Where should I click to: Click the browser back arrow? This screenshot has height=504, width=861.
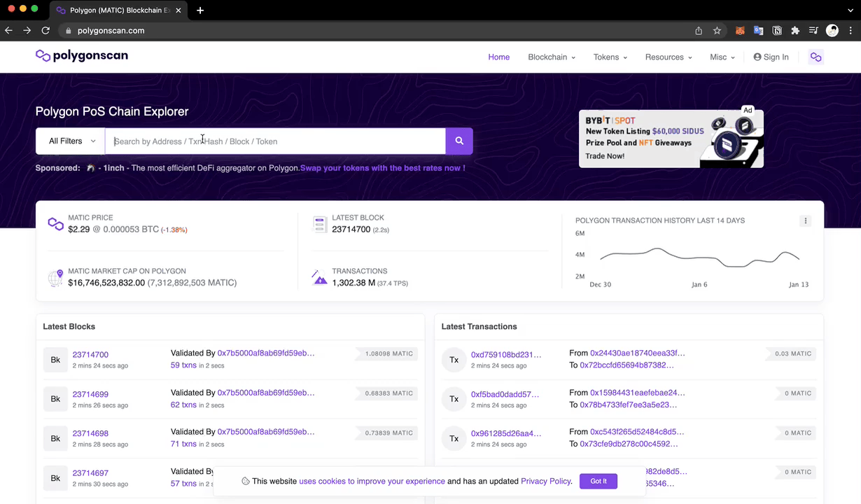[x=8, y=31]
